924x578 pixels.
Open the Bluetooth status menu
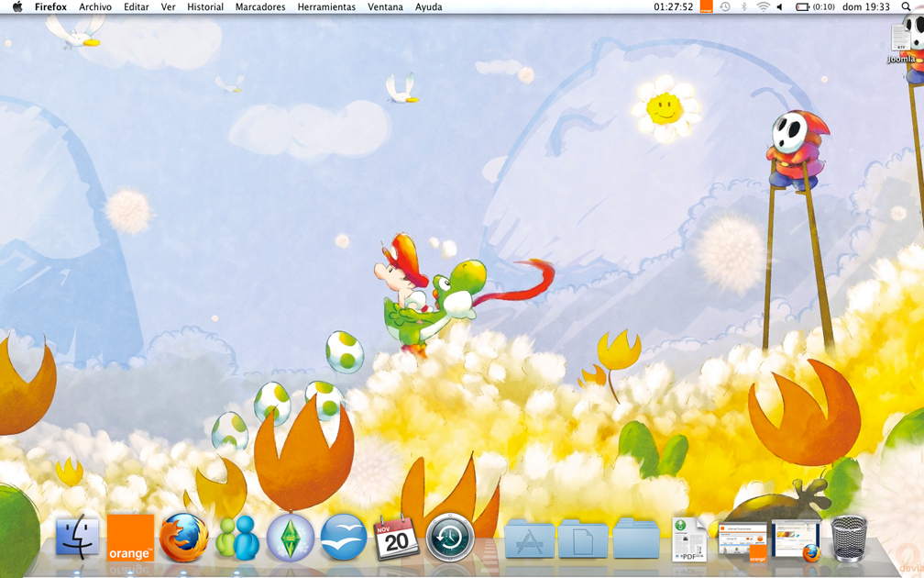(744, 7)
